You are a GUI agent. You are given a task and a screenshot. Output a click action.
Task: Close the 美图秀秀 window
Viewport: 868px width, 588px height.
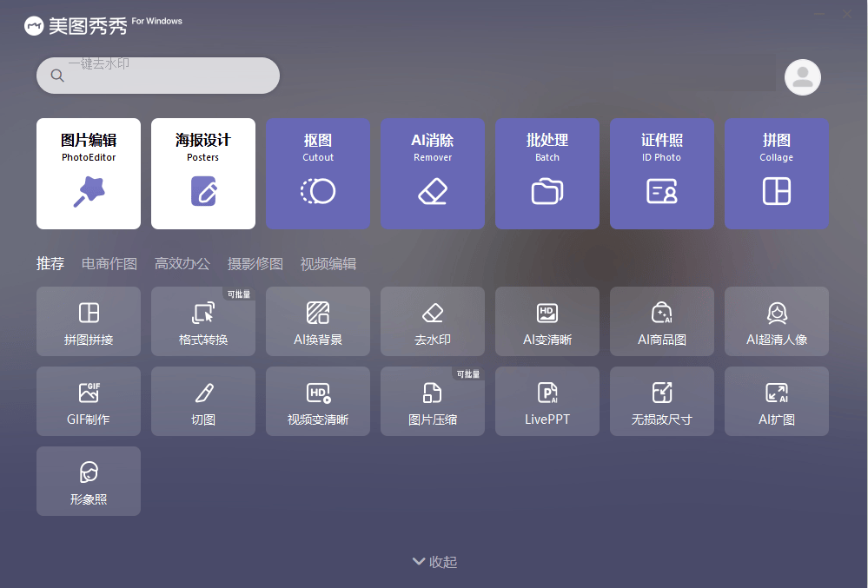(847, 14)
